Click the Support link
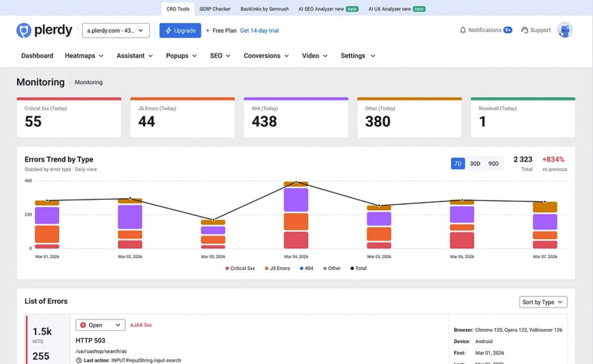593x364 pixels. 540,30
